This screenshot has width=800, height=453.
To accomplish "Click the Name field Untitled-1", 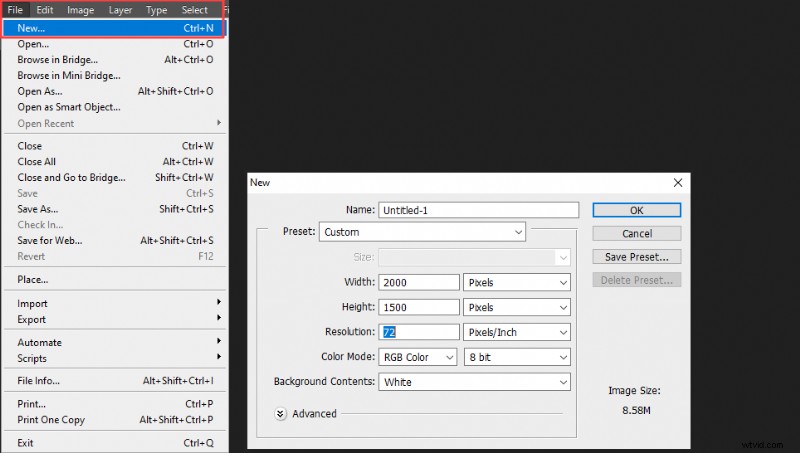I will [x=478, y=210].
